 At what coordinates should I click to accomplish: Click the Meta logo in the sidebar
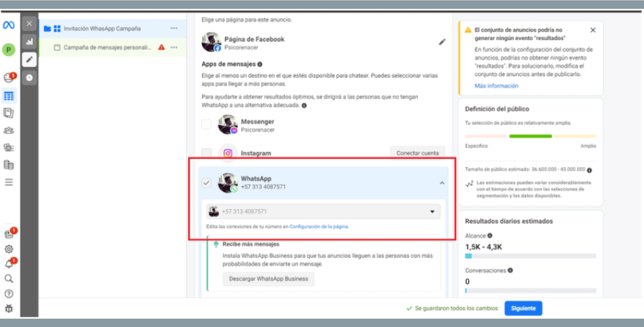pos(9,25)
